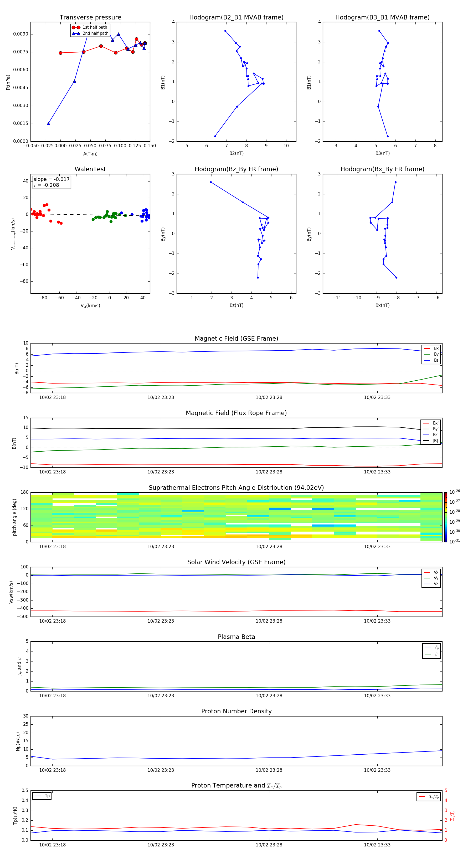473x868 pixels.
Task: Click the "Hodogram(B2_B1 MVAB frame)" title
Action: click(236, 18)
